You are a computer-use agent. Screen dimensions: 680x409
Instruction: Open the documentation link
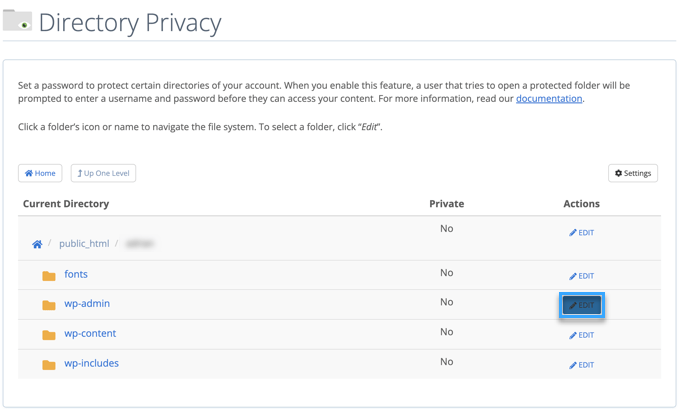point(549,99)
